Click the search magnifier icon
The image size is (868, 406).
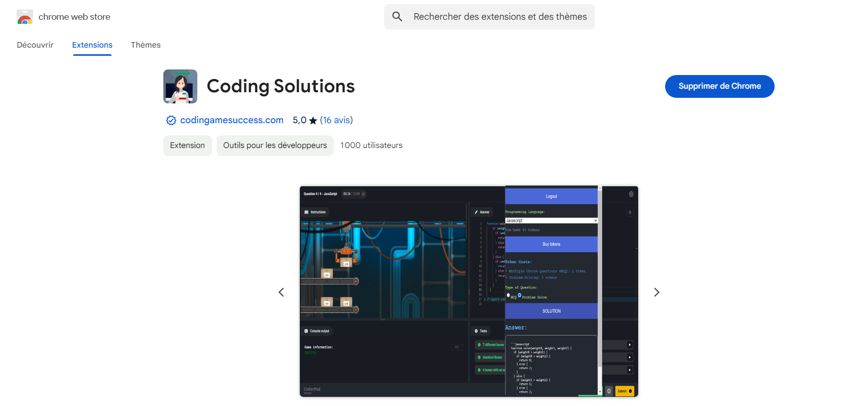(x=397, y=17)
